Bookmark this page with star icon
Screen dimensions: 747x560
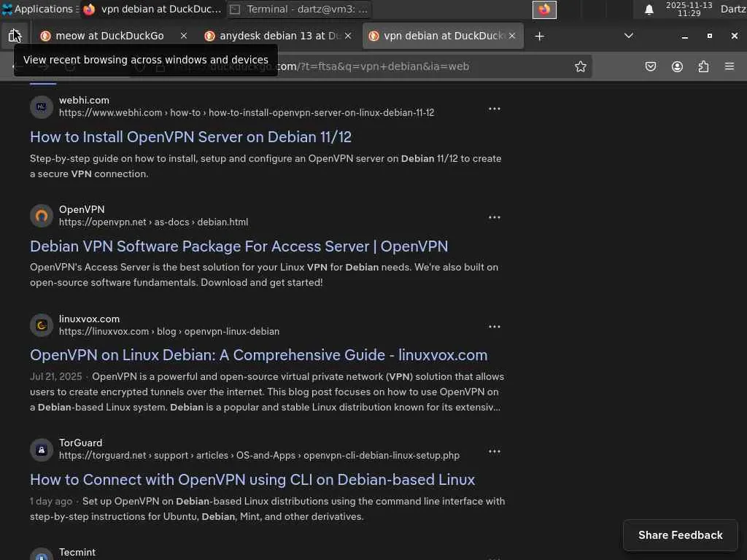pos(580,66)
